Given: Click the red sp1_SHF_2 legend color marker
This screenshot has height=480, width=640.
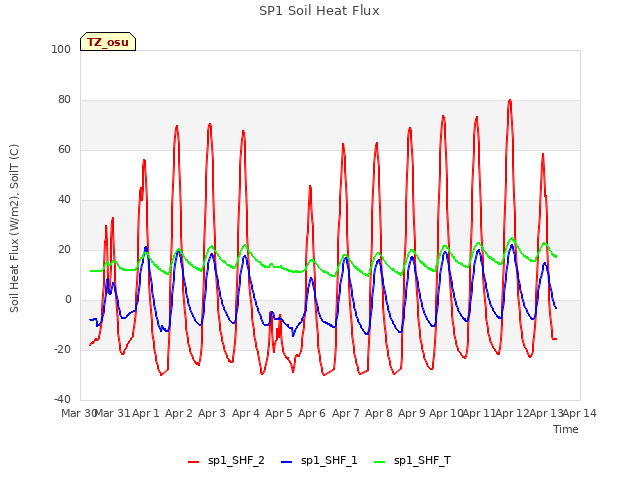Looking at the screenshot, I should point(193,462).
